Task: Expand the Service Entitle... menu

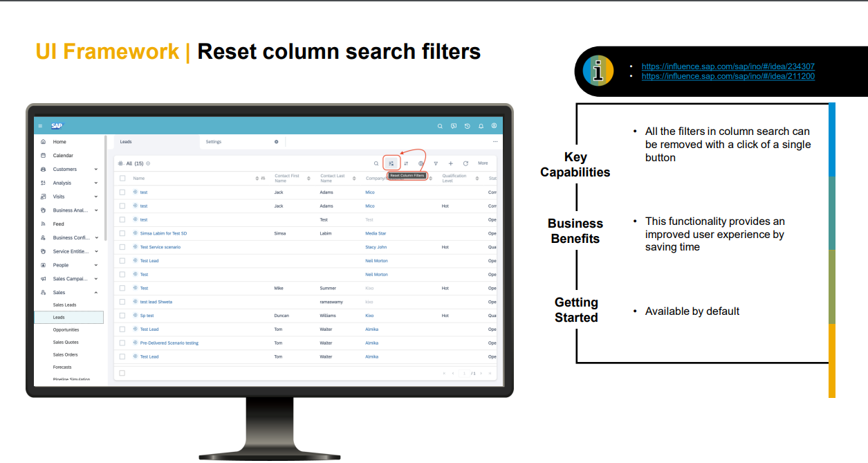Action: 96,251
